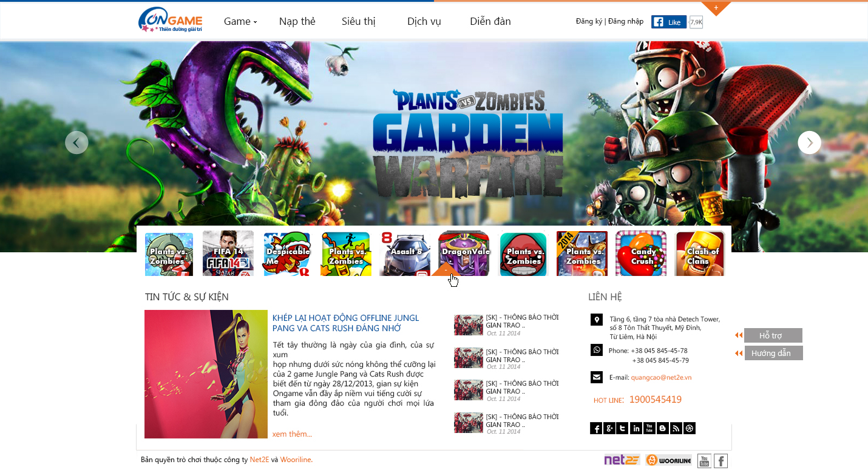This screenshot has height=470, width=868.
Task: Click the Hỗ trợ support button
Action: (x=773, y=335)
